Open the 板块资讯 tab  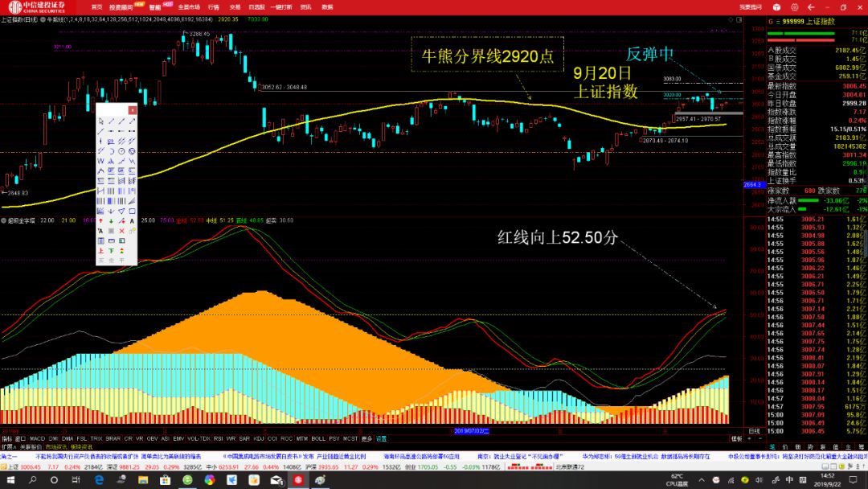pos(81,447)
